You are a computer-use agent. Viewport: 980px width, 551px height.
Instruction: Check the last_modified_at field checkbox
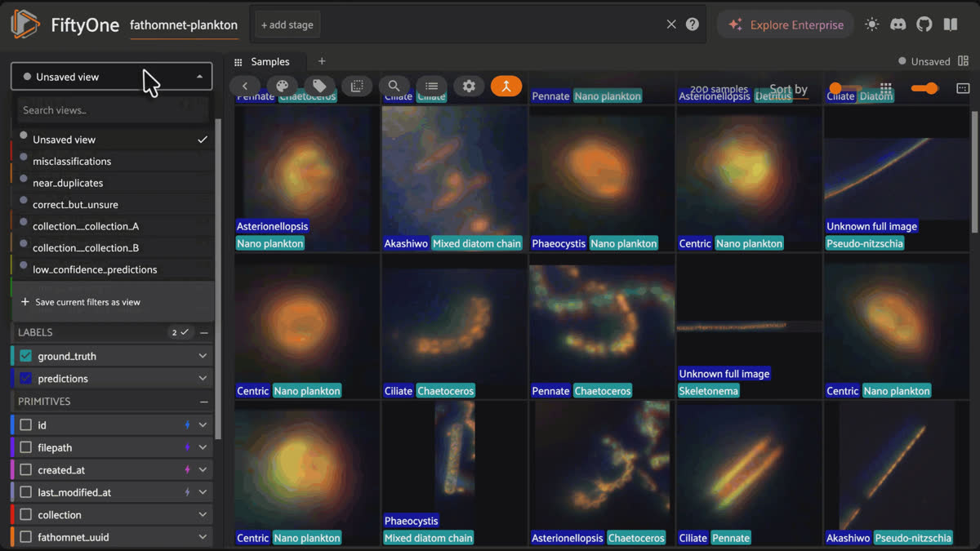[x=25, y=492]
